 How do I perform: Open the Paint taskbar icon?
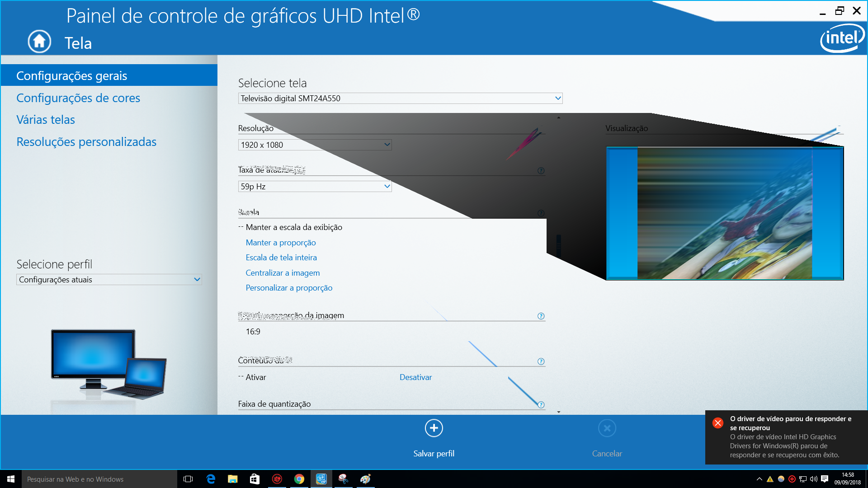coord(365,479)
